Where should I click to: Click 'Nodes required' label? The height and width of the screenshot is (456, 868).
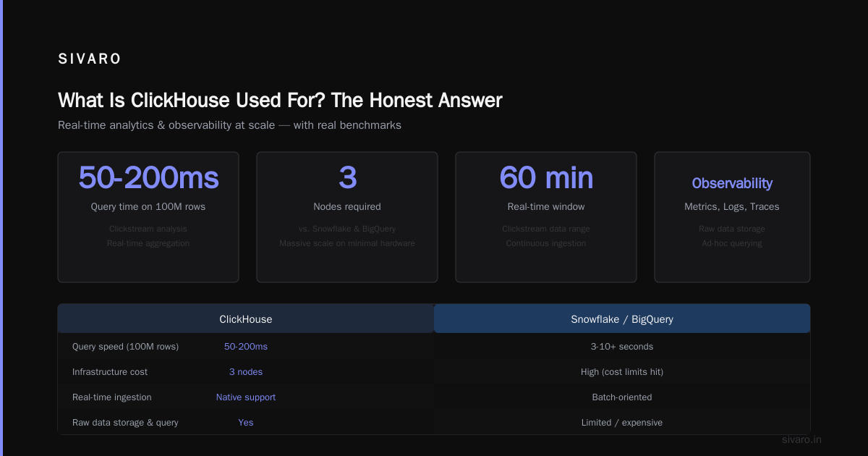point(347,207)
